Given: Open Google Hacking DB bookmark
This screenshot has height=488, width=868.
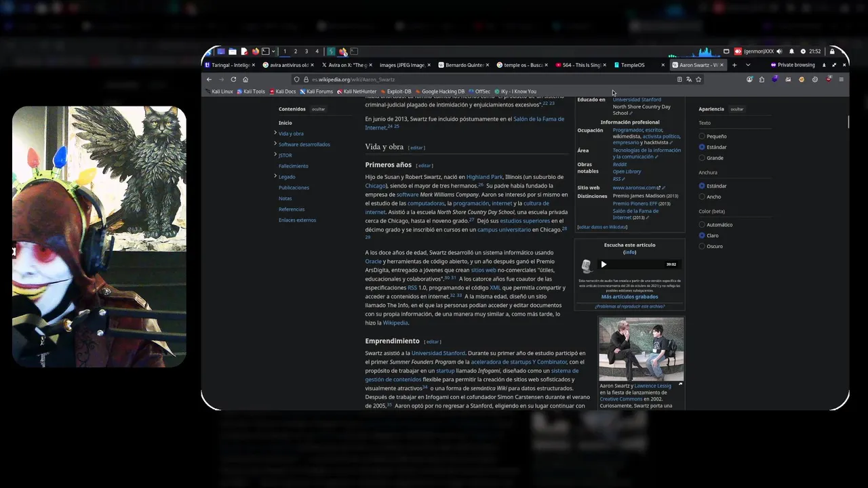Looking at the screenshot, I should point(440,91).
